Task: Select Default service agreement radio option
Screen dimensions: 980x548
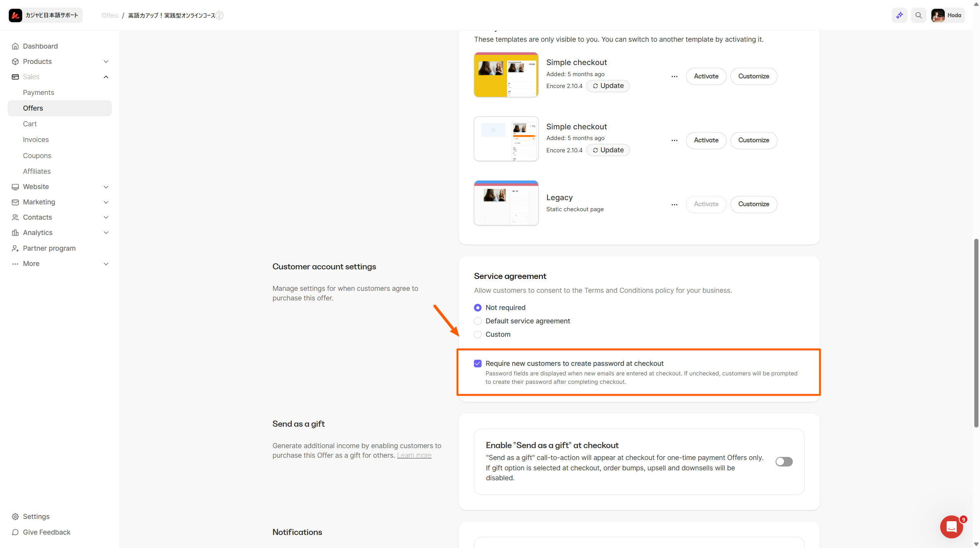Action: click(x=477, y=321)
